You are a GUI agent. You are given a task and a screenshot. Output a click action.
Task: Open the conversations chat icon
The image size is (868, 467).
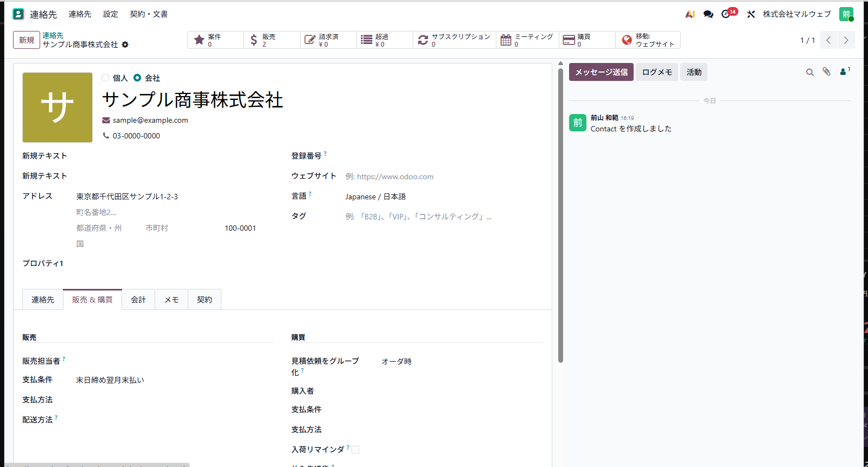coord(708,14)
